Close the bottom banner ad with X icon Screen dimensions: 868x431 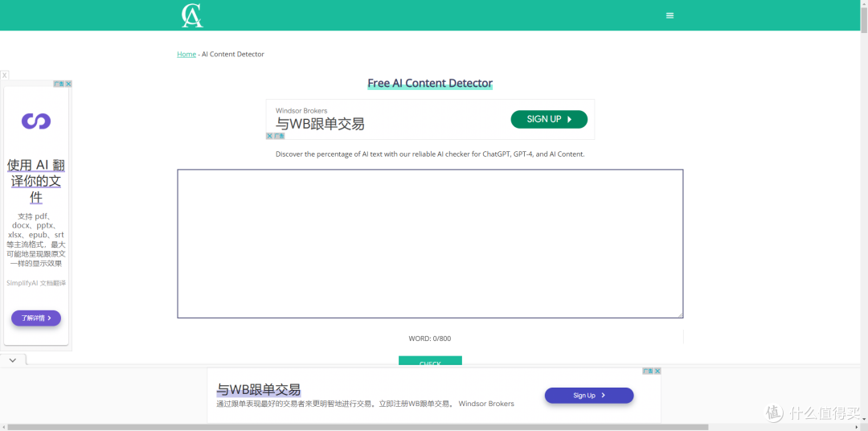657,371
